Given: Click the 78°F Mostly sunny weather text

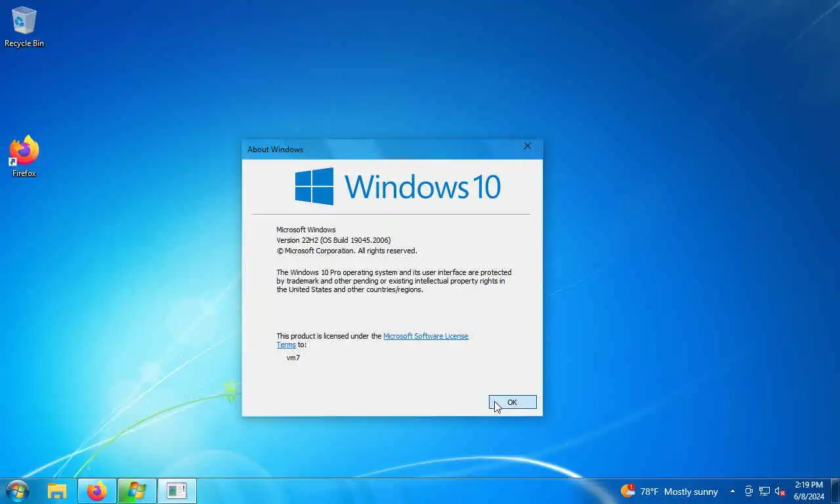Looking at the screenshot, I should point(679,492).
